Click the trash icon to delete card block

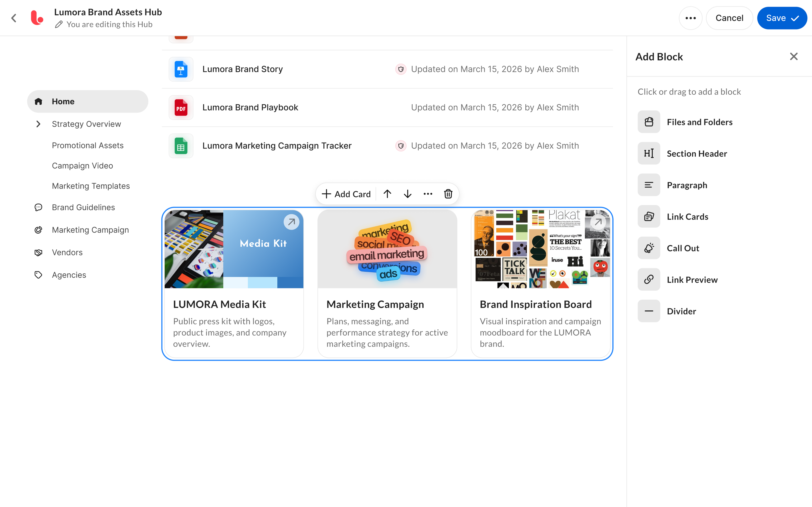coord(448,194)
